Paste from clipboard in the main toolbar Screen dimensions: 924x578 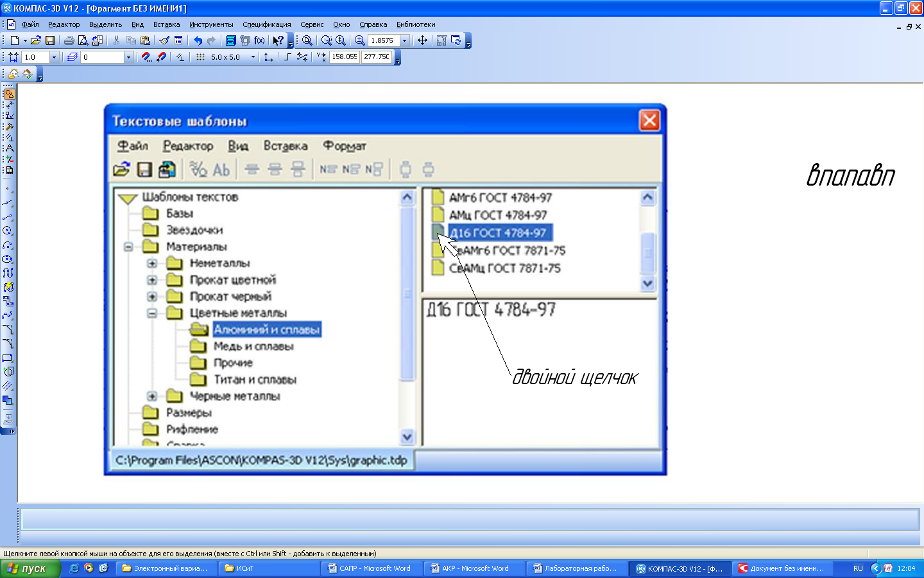click(145, 40)
